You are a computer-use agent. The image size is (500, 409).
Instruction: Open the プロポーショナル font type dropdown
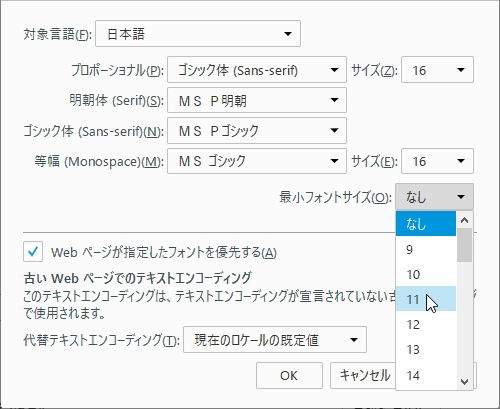(257, 70)
